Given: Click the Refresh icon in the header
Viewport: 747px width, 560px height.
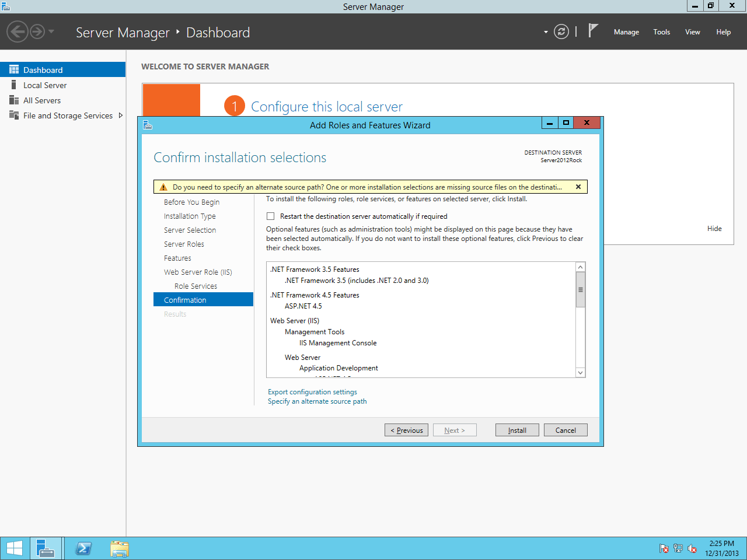Looking at the screenshot, I should (x=561, y=32).
